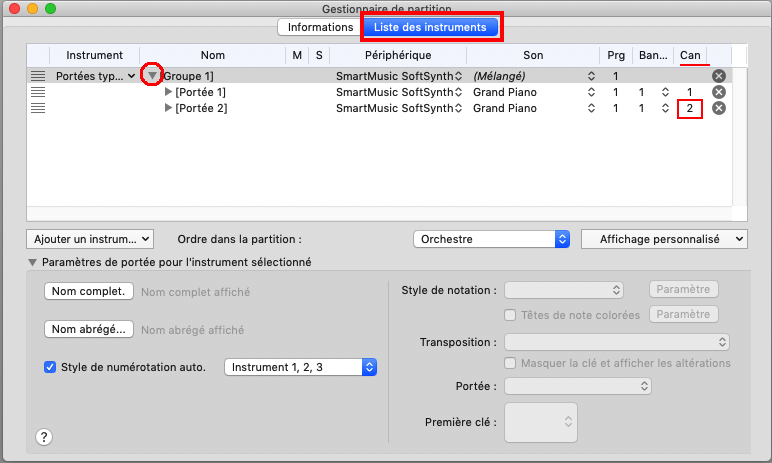
Task: Open the Instrument 1, 2, 3 numbering dropdown
Action: 300,367
